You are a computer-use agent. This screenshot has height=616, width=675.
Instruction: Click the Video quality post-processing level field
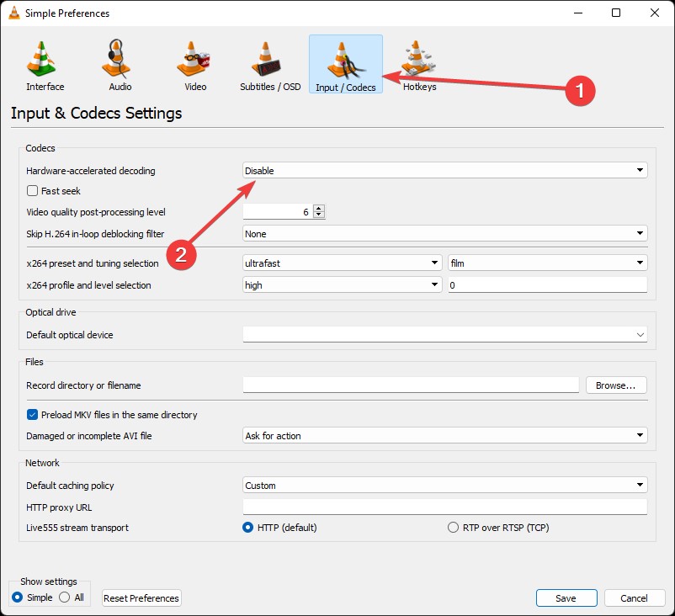(x=278, y=212)
